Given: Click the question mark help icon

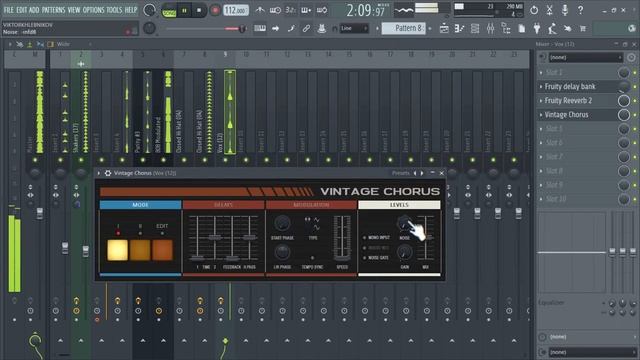Looking at the screenshot, I should [x=580, y=10].
